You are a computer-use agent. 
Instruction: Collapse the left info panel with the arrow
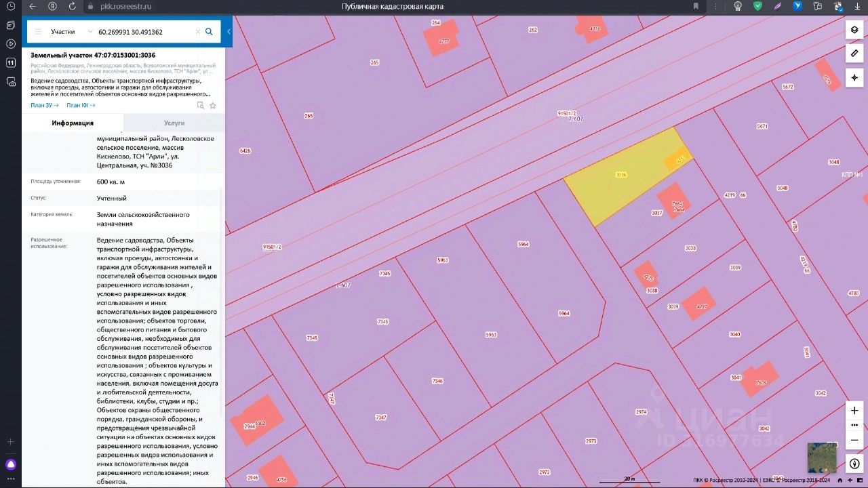click(x=229, y=32)
